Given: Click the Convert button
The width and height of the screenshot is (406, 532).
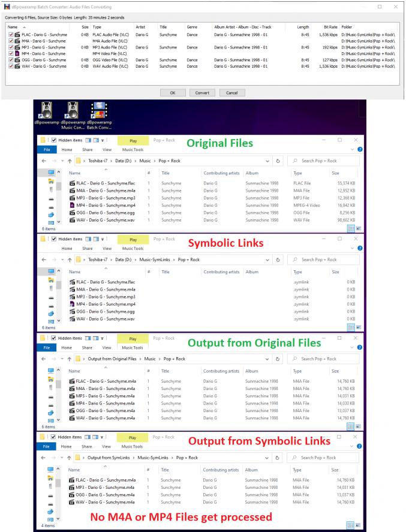Looking at the screenshot, I should pos(202,93).
